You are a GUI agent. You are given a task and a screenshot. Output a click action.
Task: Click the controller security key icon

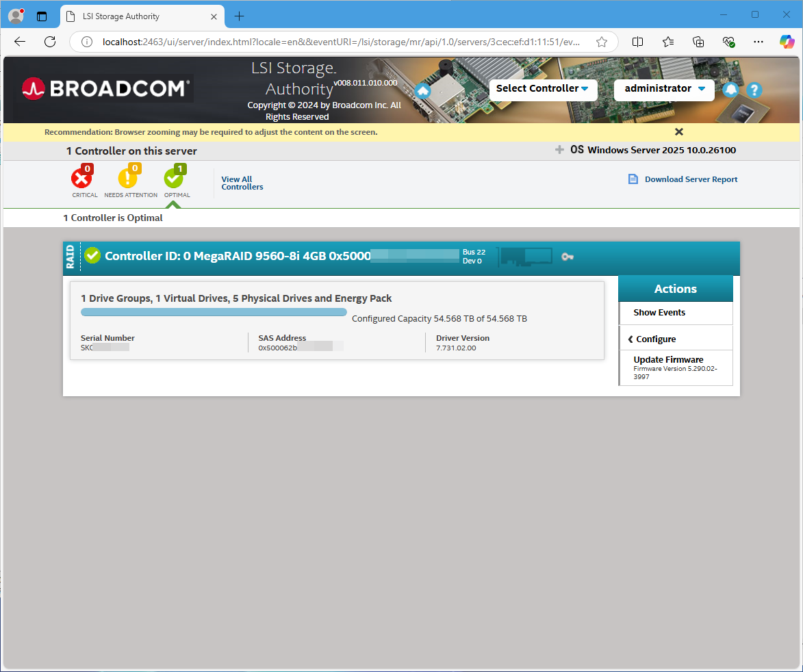click(568, 257)
